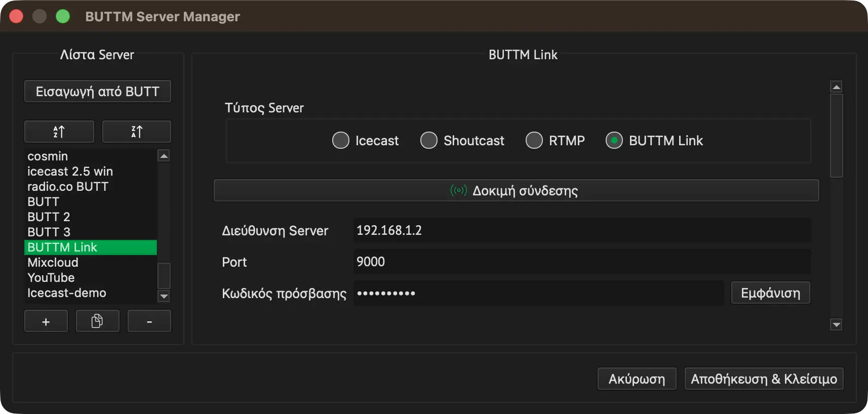Viewport: 868px width, 414px height.
Task: Click the Εισαγωγή από BUTT button
Action: click(x=98, y=91)
